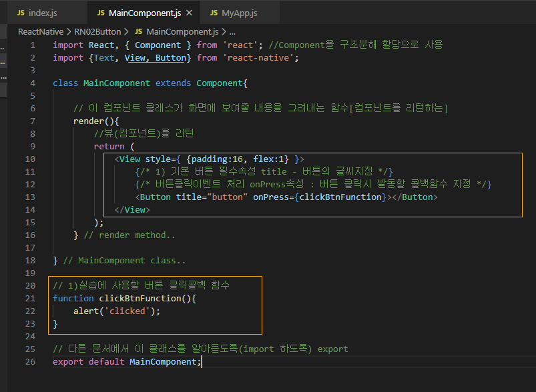
Task: Click 'onPress' attribute on line 13
Action: [x=271, y=197]
